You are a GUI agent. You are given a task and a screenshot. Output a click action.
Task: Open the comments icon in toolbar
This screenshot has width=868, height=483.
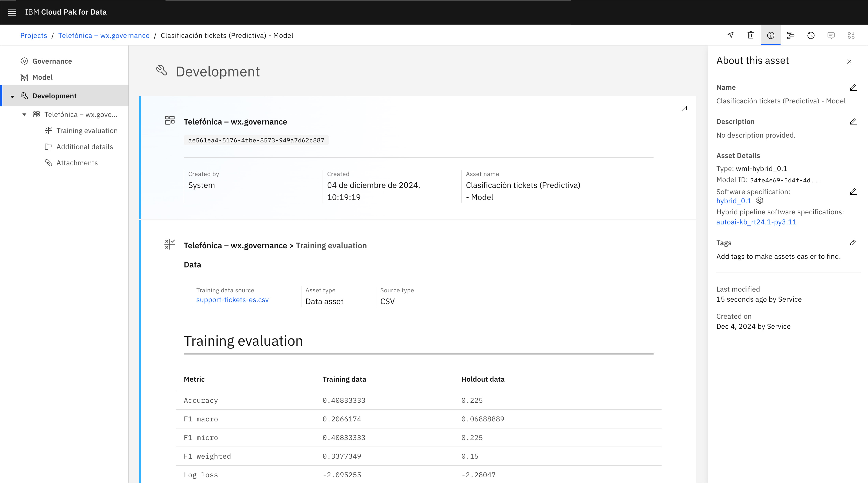831,35
